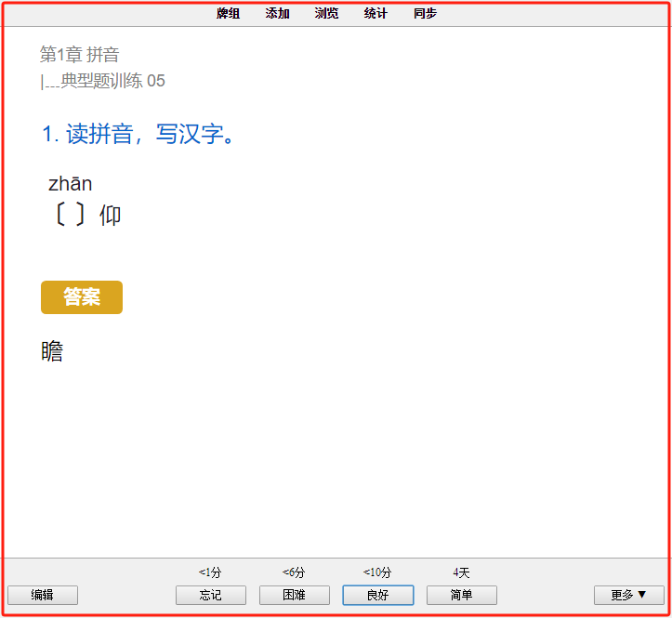Viewport: 672px width, 618px height.
Task: Click the pinyin zhān
Action: [71, 184]
